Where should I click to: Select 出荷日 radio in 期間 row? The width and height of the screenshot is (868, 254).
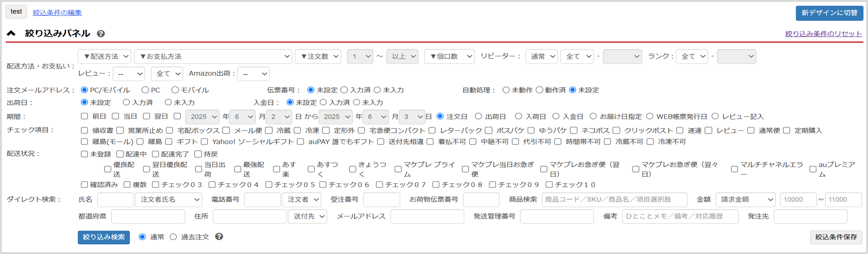pos(478,116)
